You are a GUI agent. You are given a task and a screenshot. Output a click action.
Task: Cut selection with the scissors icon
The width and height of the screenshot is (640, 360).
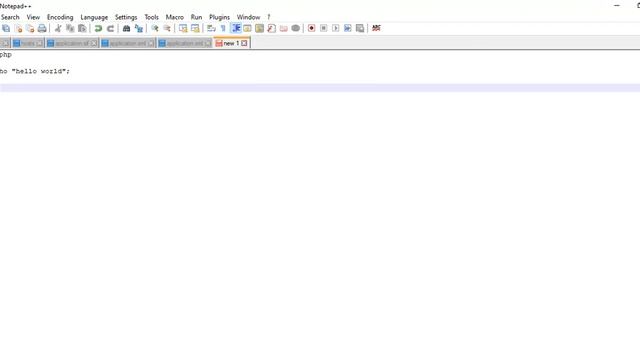click(x=58, y=28)
